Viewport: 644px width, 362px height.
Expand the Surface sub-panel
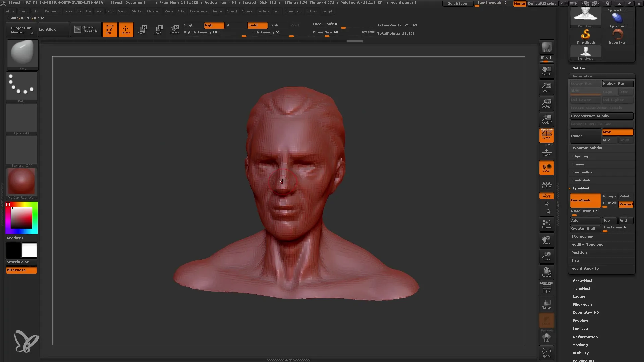580,328
